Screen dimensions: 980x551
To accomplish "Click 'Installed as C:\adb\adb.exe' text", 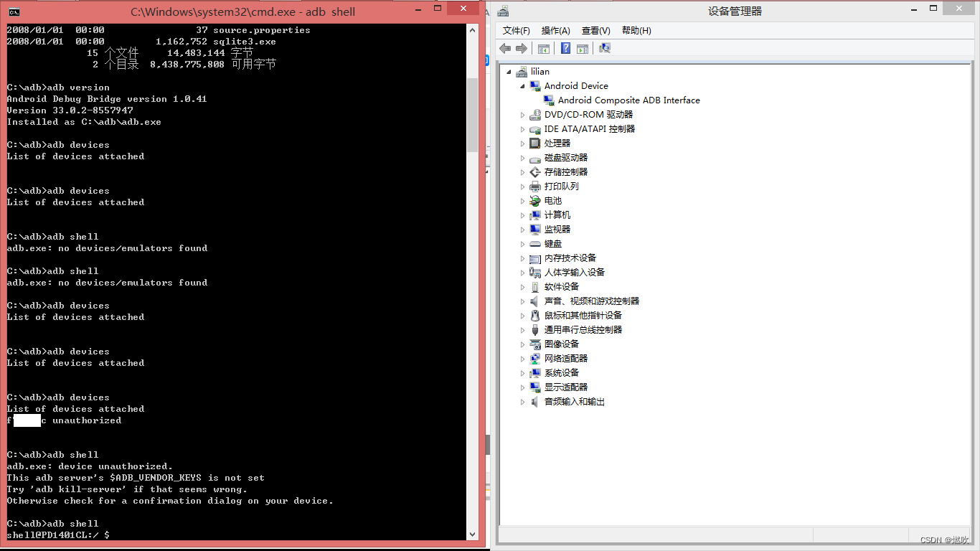I will 84,122.
